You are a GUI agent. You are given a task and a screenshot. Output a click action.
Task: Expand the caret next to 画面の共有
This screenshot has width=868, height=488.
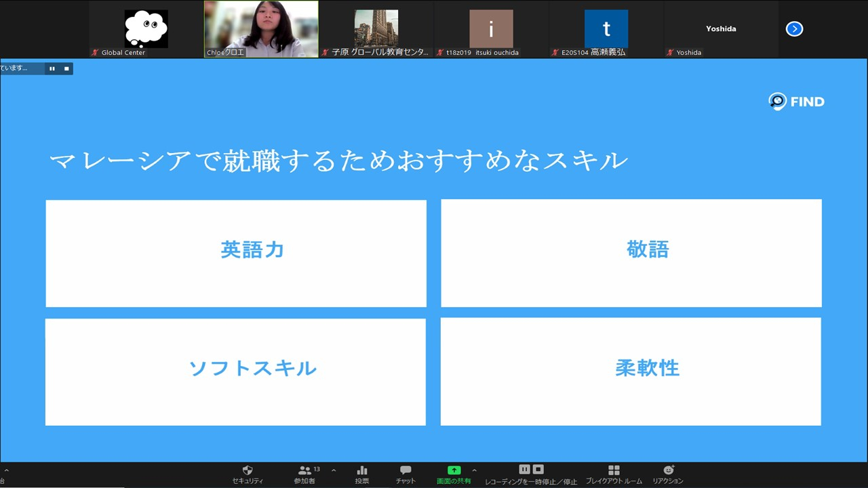pyautogui.click(x=474, y=470)
